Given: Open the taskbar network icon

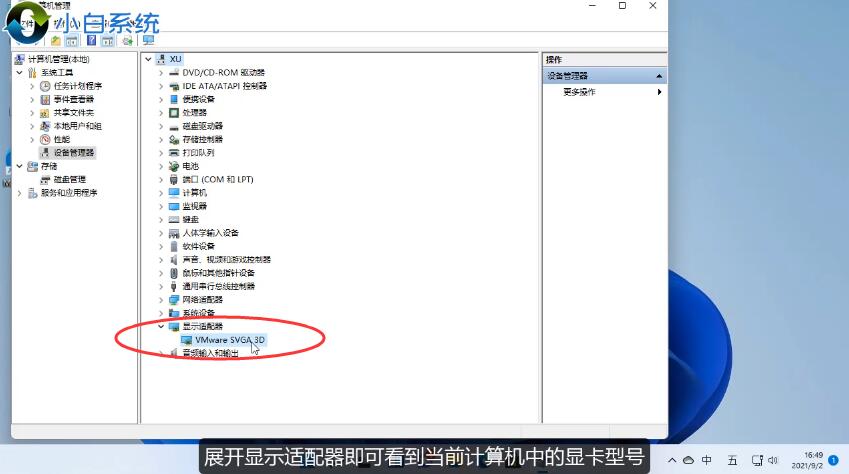Looking at the screenshot, I should [757, 460].
